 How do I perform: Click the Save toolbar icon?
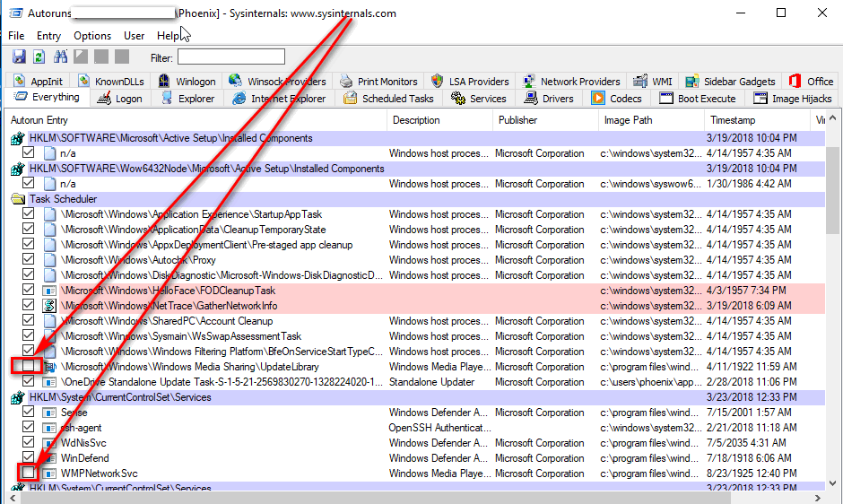tap(18, 56)
